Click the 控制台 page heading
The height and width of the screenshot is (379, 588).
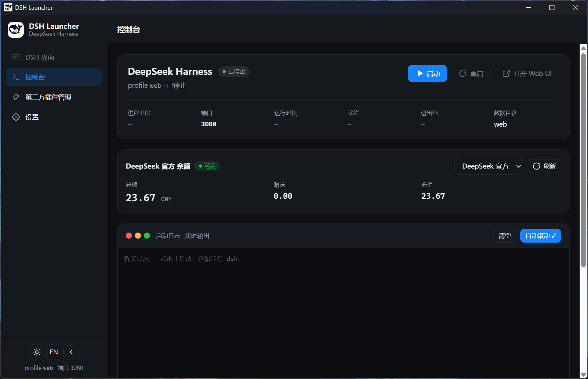click(x=128, y=29)
